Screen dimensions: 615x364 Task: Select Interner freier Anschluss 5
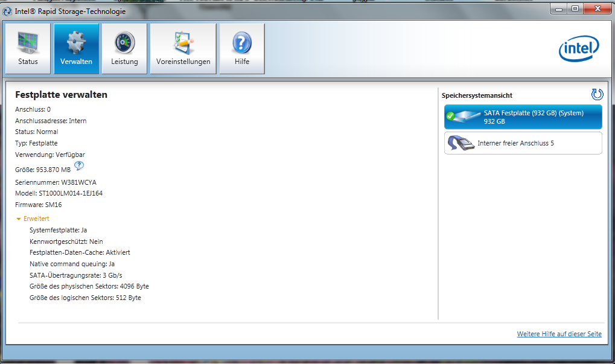coord(523,143)
